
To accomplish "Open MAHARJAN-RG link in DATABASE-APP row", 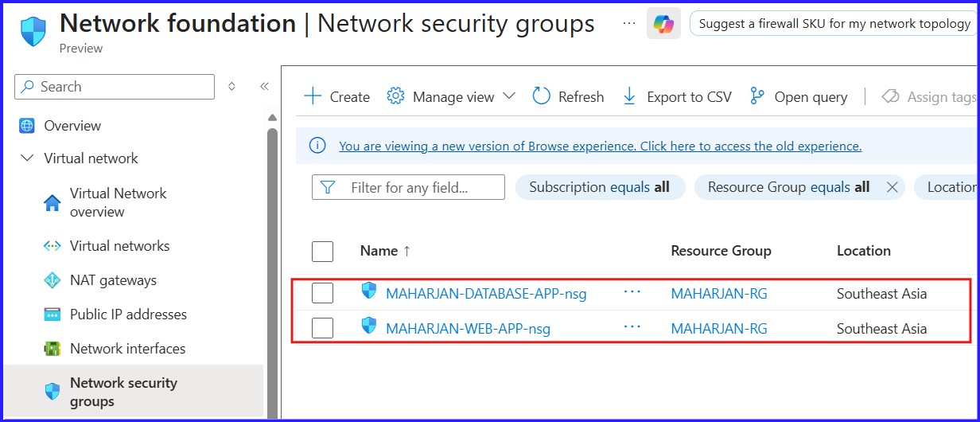I will point(719,294).
